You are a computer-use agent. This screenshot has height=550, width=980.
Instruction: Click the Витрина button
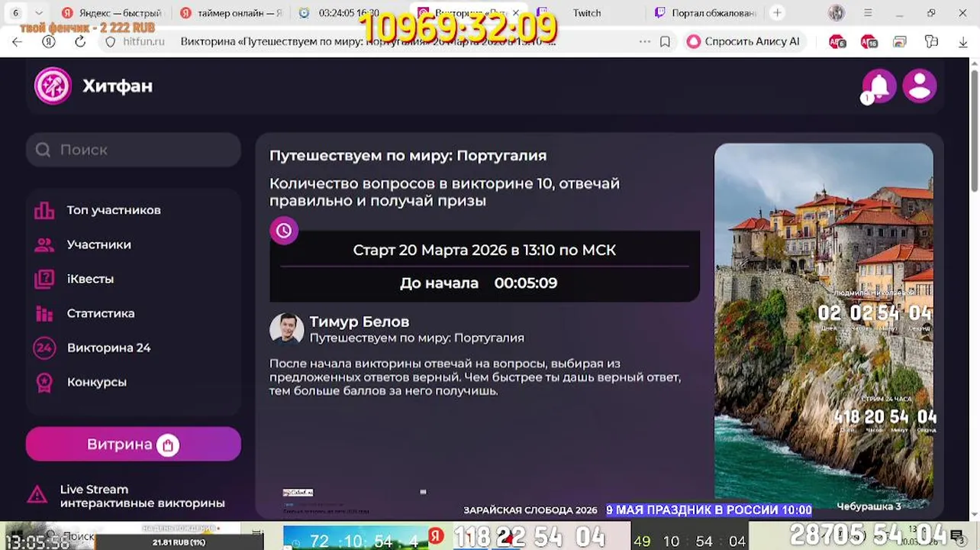[x=134, y=445]
